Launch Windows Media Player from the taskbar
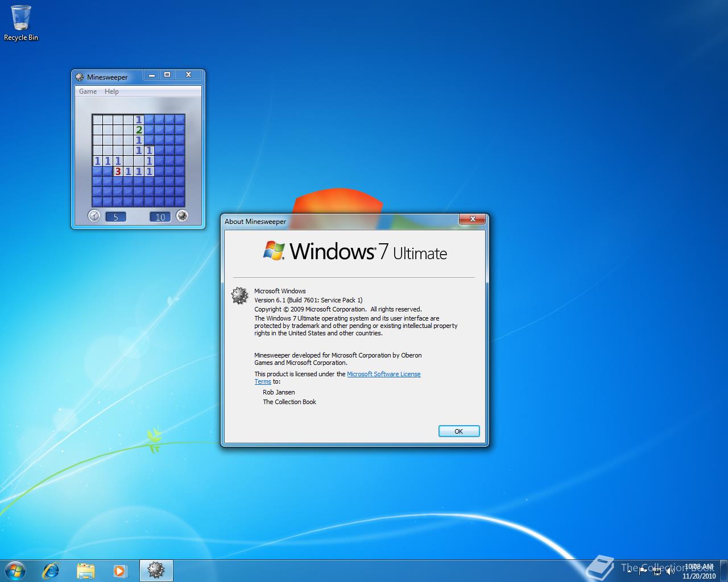 point(119,570)
